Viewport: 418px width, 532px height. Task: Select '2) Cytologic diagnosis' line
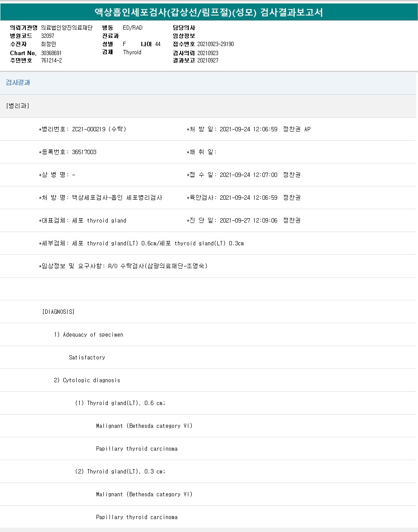pyautogui.click(x=87, y=380)
